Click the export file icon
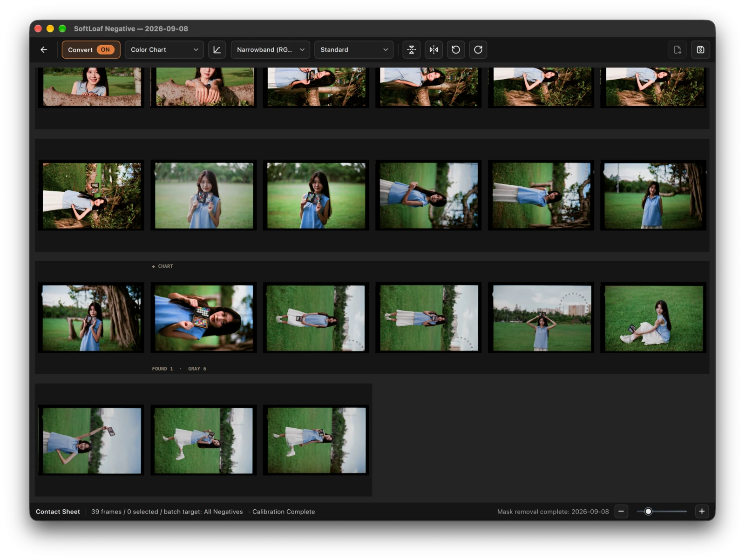The height and width of the screenshot is (560, 745). tap(677, 50)
